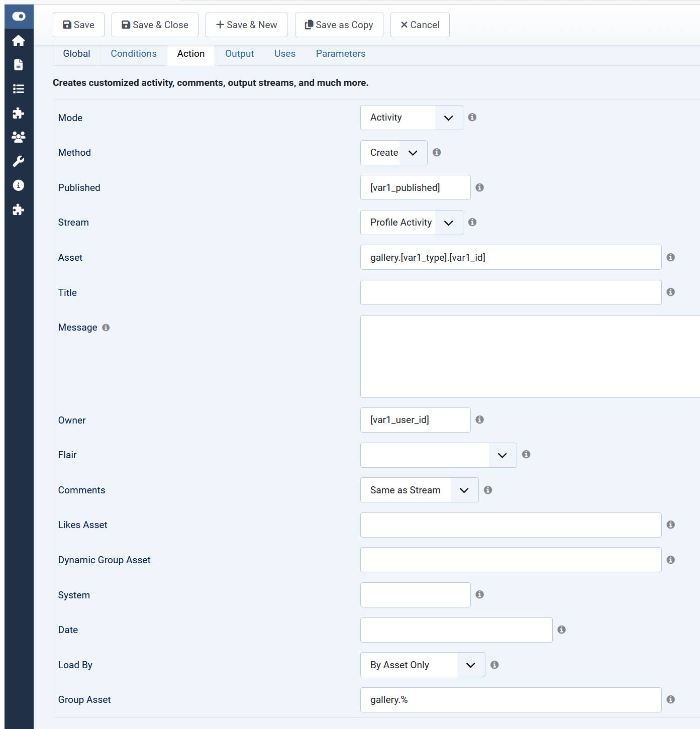Open the Comments dropdown set to Same as Stream
The image size is (700, 729).
coord(419,490)
